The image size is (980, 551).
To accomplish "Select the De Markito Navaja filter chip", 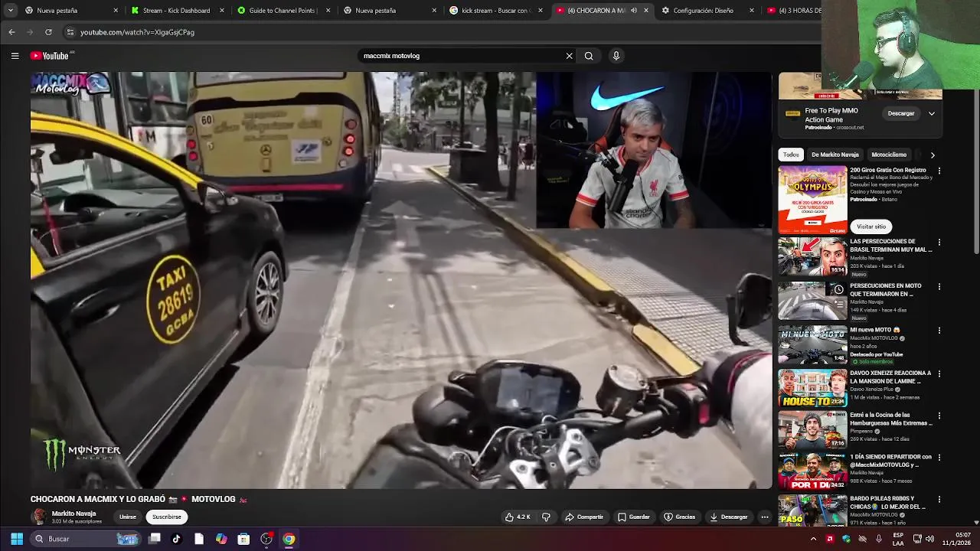I will point(835,155).
